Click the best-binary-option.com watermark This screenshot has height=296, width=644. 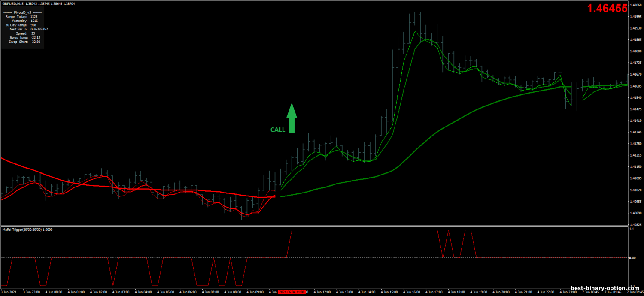[x=605, y=288]
